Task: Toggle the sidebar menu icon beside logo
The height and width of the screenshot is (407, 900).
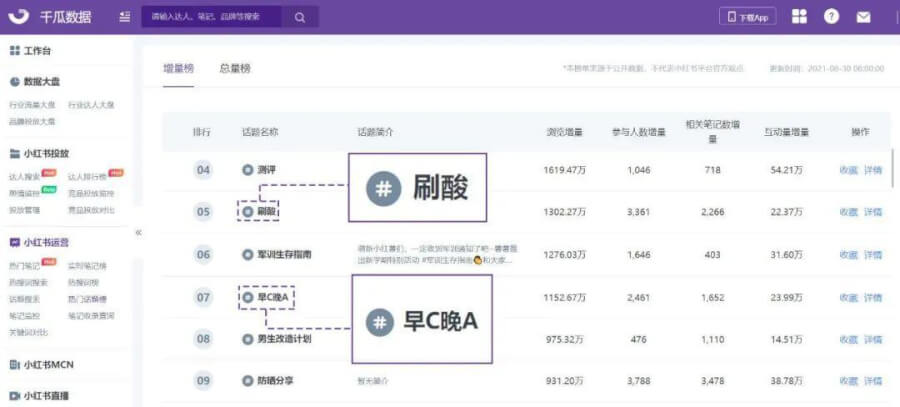Action: [123, 17]
